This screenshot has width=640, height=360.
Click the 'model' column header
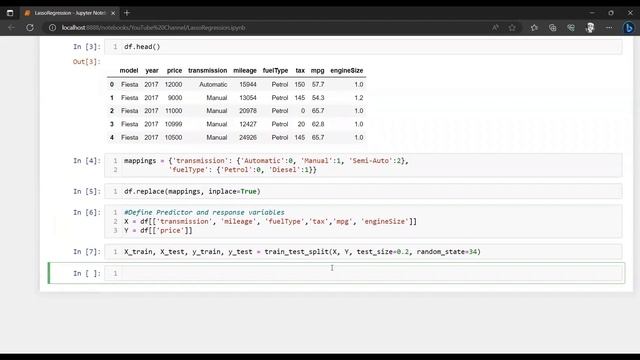129,71
